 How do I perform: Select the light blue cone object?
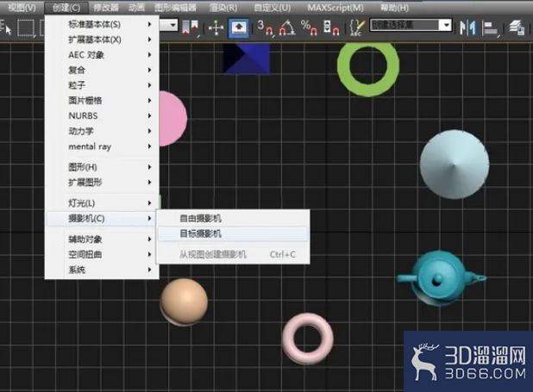[x=455, y=165]
